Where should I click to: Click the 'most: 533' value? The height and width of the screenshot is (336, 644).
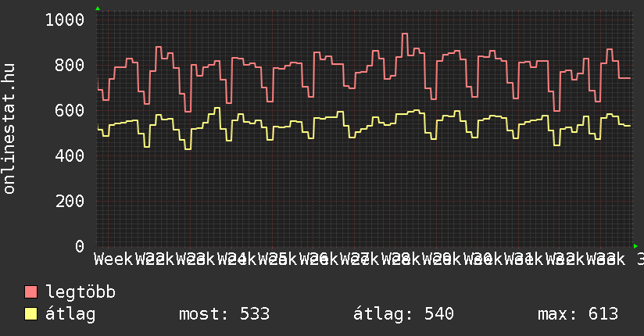tap(224, 314)
